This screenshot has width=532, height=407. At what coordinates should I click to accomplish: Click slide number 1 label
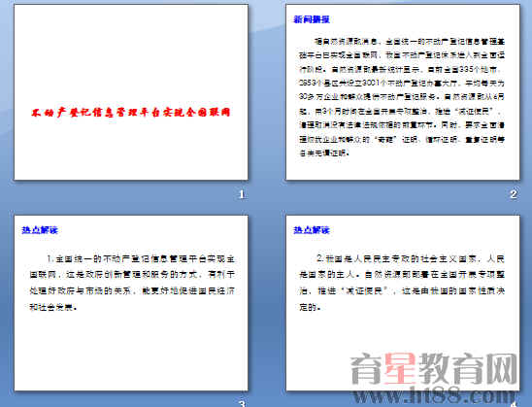pyautogui.click(x=242, y=194)
